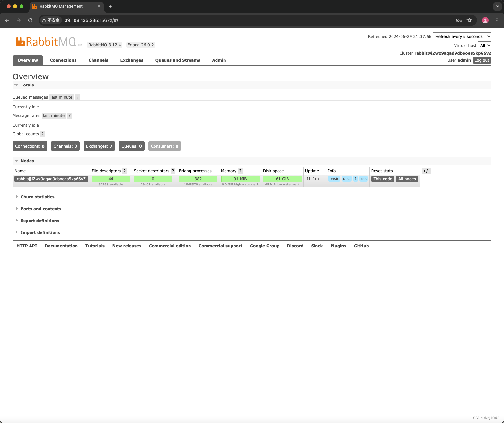
Task: Click help icon beside Memory column
Action: pyautogui.click(x=240, y=171)
